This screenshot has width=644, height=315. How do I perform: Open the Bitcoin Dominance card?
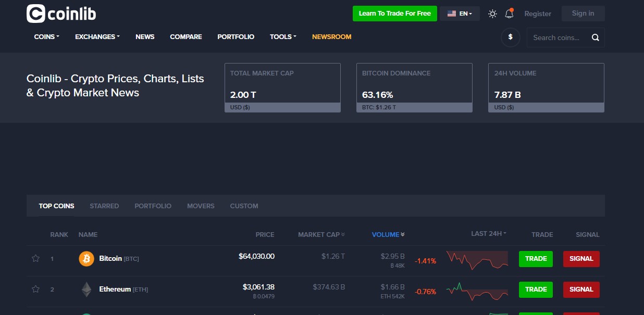click(x=414, y=87)
